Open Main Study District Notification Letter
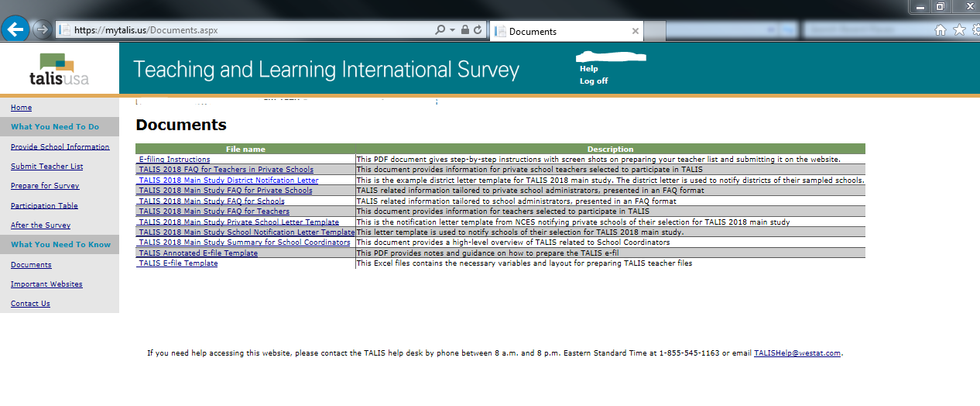This screenshot has width=980, height=406. click(x=228, y=180)
